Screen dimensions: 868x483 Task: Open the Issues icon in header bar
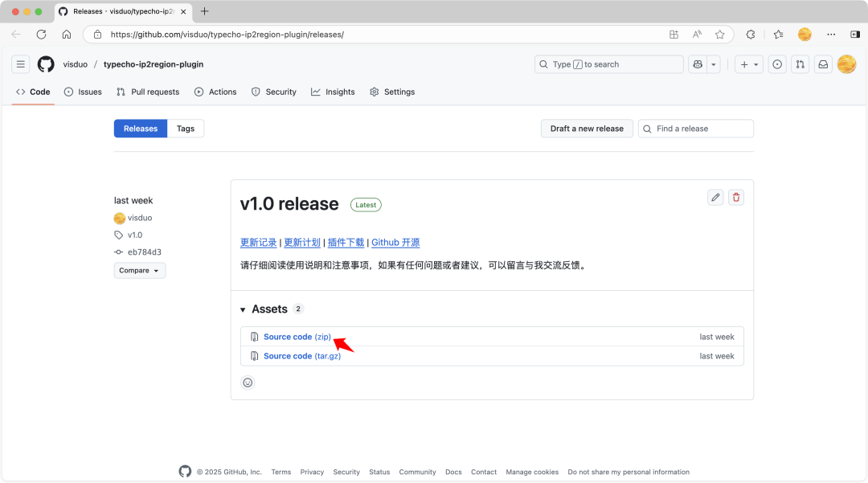click(777, 64)
